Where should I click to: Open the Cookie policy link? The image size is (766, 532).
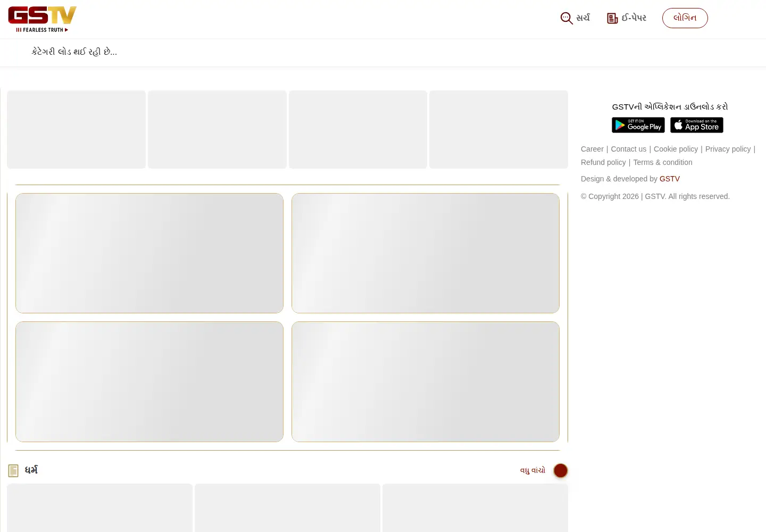tap(676, 149)
